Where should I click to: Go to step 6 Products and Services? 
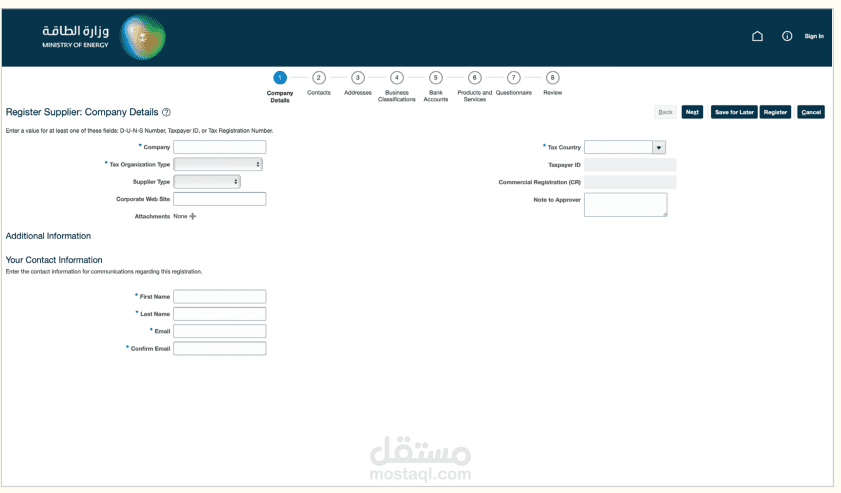pyautogui.click(x=475, y=78)
